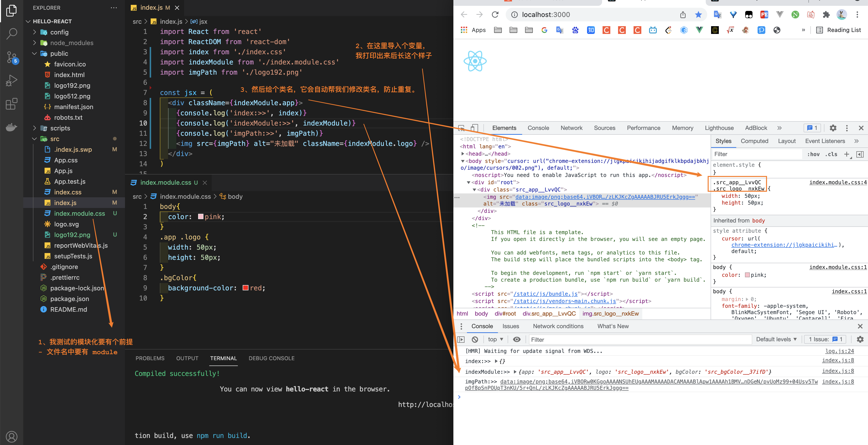Image resolution: width=868 pixels, height=445 pixels.
Task: Close the index.module.css editor tab
Action: coord(205,183)
